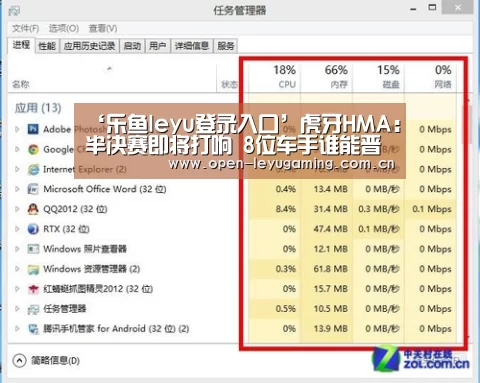Sort by the 名称 column header
Image resolution: width=480 pixels, height=383 pixels.
112,77
